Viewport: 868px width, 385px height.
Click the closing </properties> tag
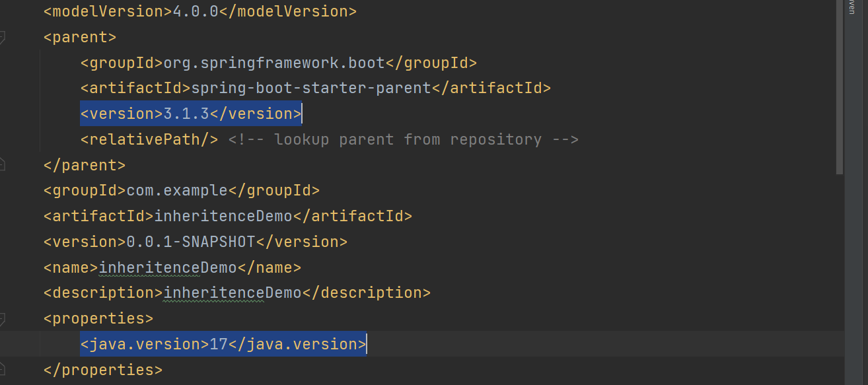pyautogui.click(x=103, y=370)
